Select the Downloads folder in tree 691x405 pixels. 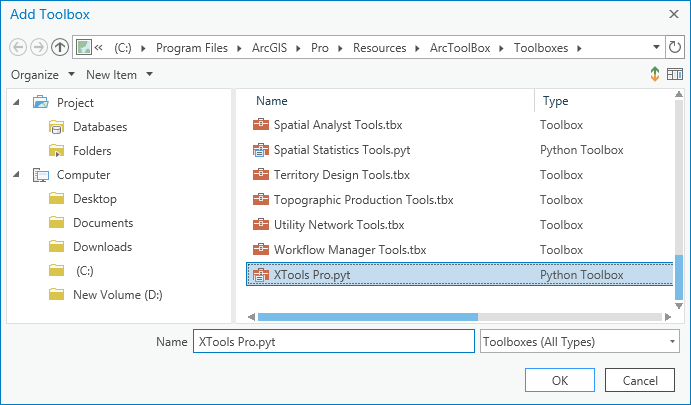tap(102, 247)
